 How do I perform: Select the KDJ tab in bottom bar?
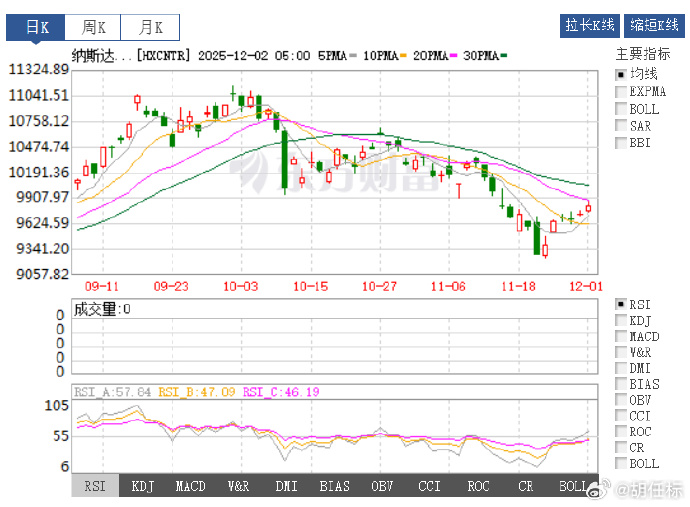click(x=143, y=486)
